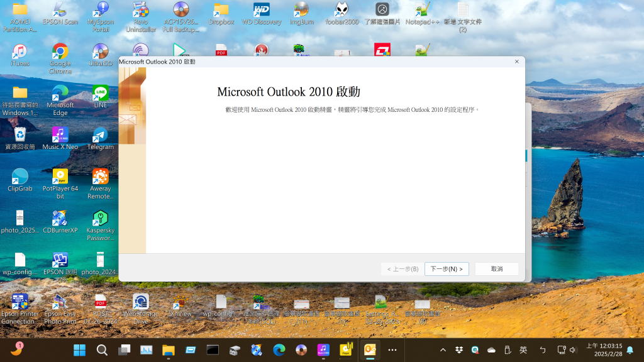Click the taskbar Search icon
This screenshot has width=644, height=362.
102,349
